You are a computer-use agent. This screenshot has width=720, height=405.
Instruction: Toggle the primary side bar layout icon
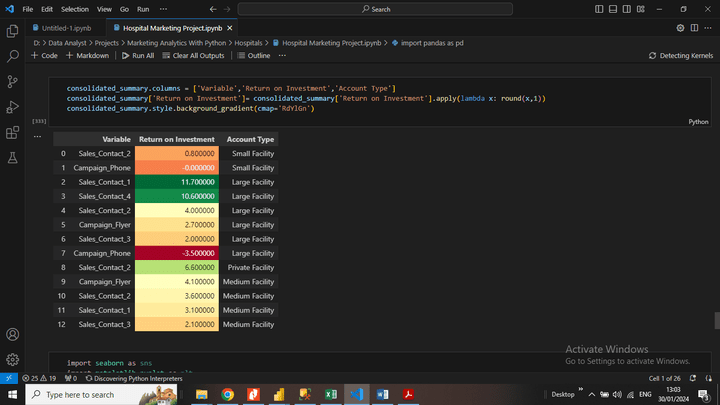tap(599, 9)
